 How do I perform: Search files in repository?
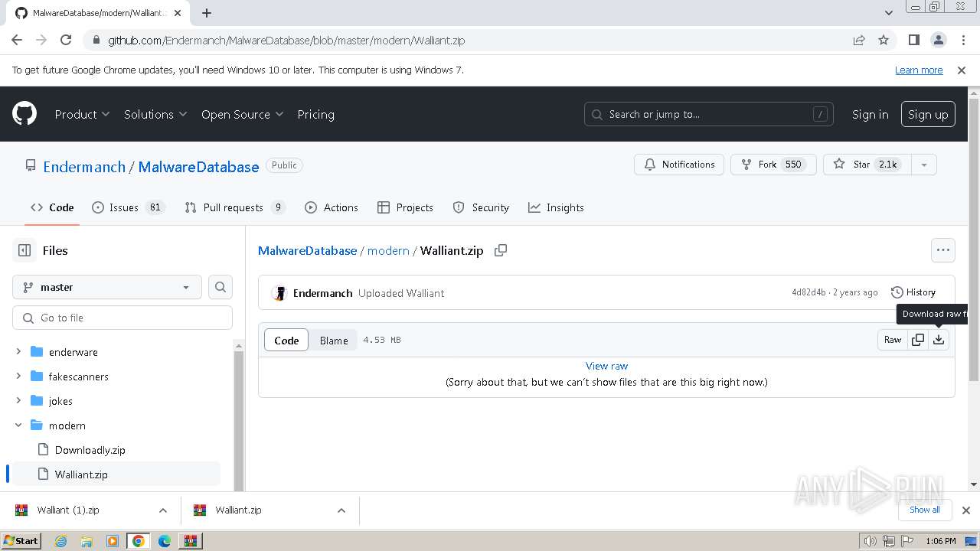[x=220, y=287]
